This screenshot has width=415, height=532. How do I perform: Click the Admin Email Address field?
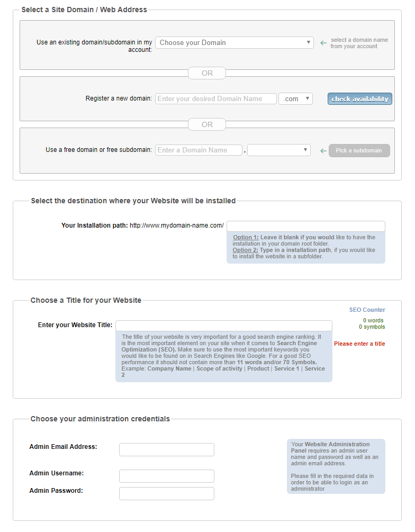166,450
